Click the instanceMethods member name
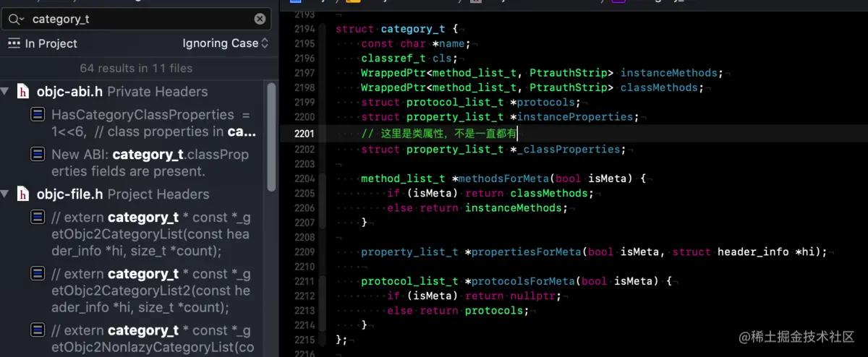 [669, 73]
